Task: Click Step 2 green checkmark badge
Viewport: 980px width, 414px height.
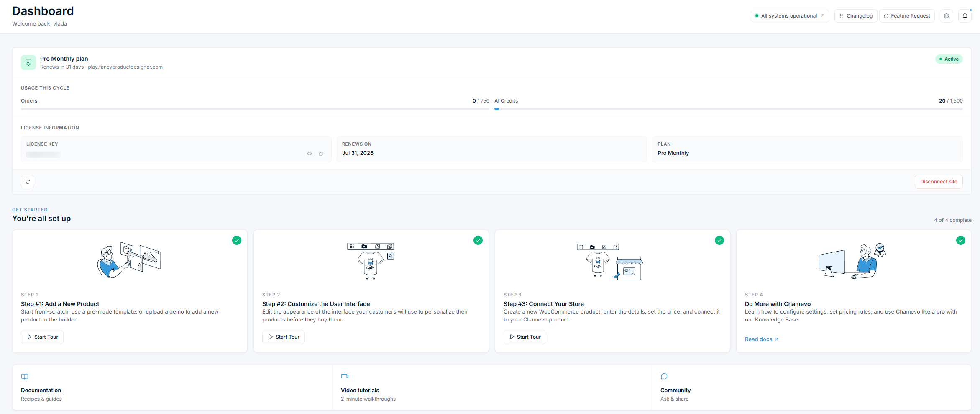Action: [x=478, y=240]
